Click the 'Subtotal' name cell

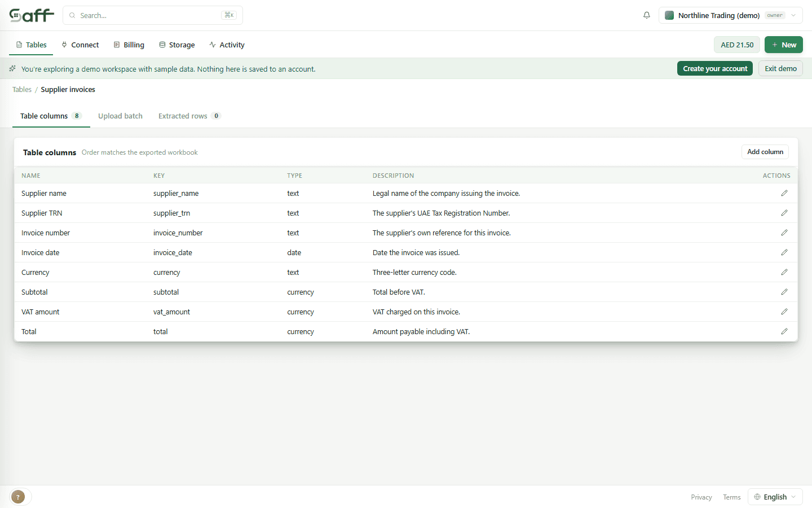[x=34, y=292]
